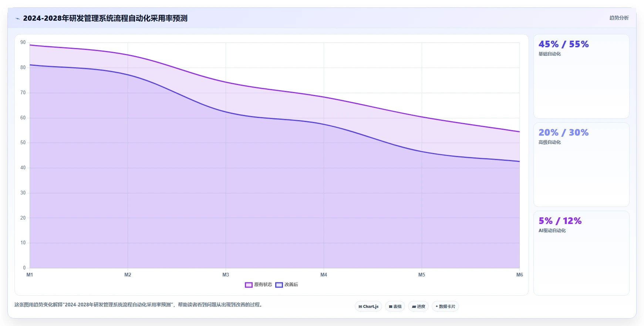Screen dimensions: 644x326
Task: Click the 90 y-axis tick label
Action: 23,43
